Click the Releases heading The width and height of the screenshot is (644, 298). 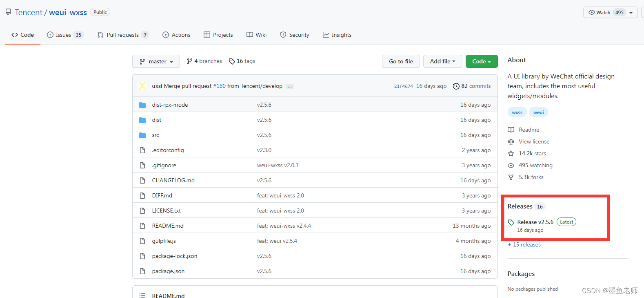(520, 206)
